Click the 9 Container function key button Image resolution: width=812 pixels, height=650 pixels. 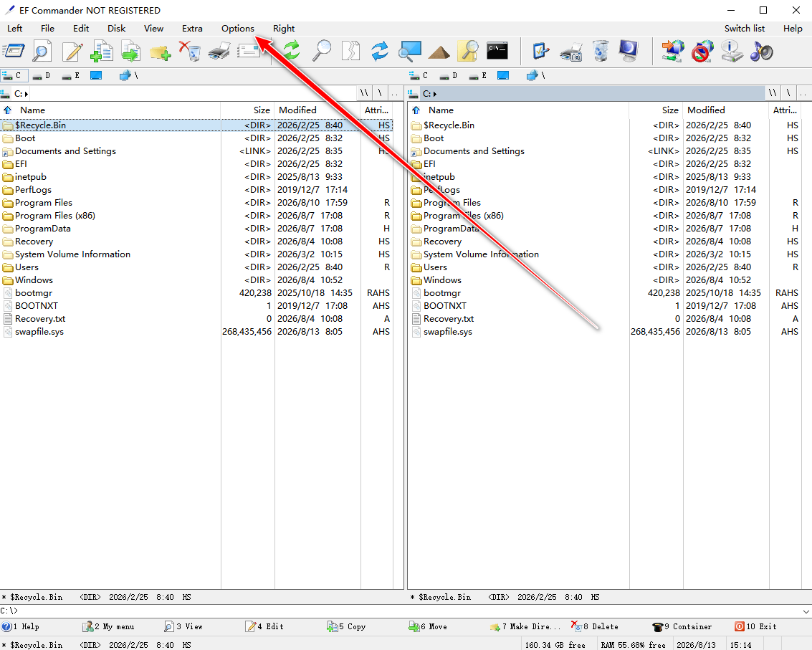[682, 626]
